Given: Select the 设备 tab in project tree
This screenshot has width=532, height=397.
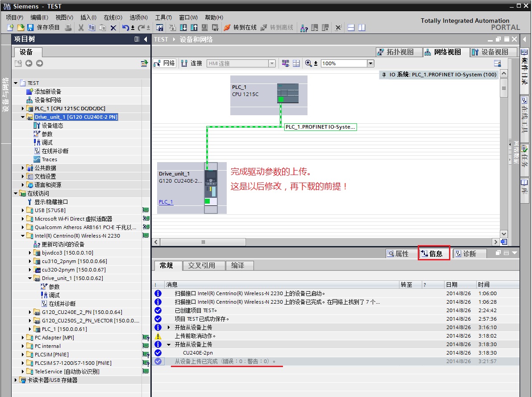Looking at the screenshot, I should pos(28,52).
